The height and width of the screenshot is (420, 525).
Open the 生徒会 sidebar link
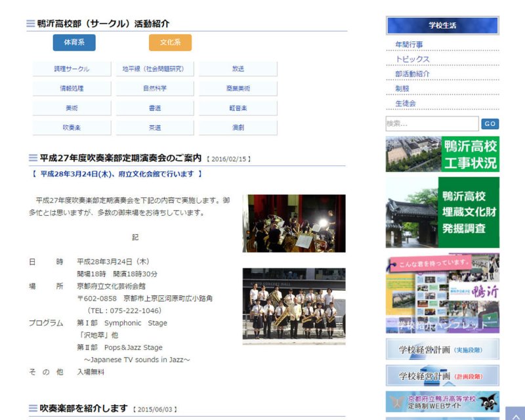406,104
